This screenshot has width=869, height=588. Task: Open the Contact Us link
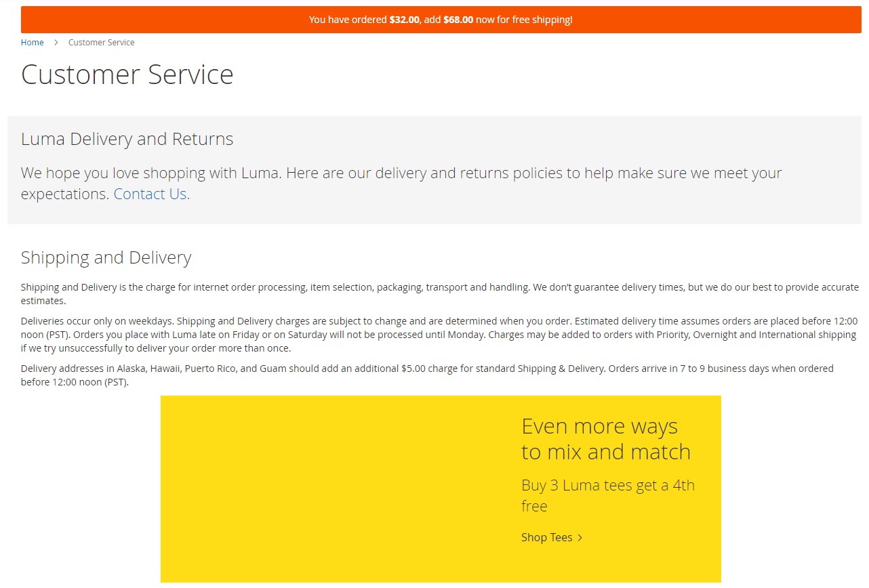[151, 194]
